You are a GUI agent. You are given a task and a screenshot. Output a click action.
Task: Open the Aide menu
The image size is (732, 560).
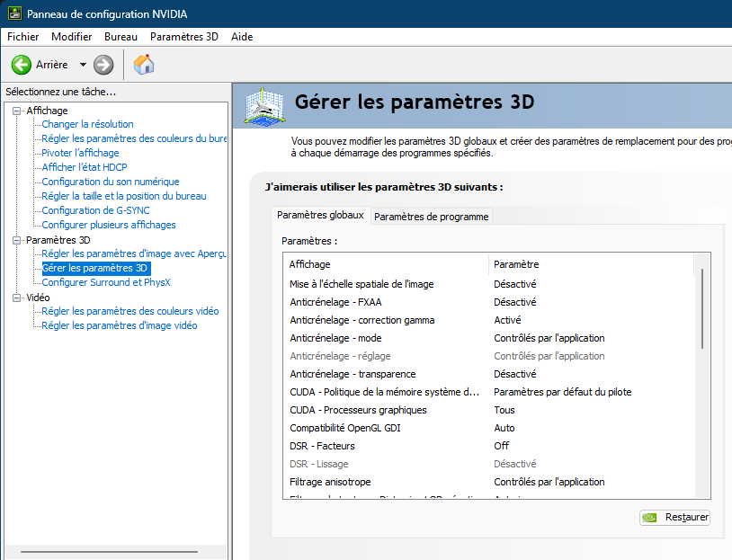click(242, 37)
